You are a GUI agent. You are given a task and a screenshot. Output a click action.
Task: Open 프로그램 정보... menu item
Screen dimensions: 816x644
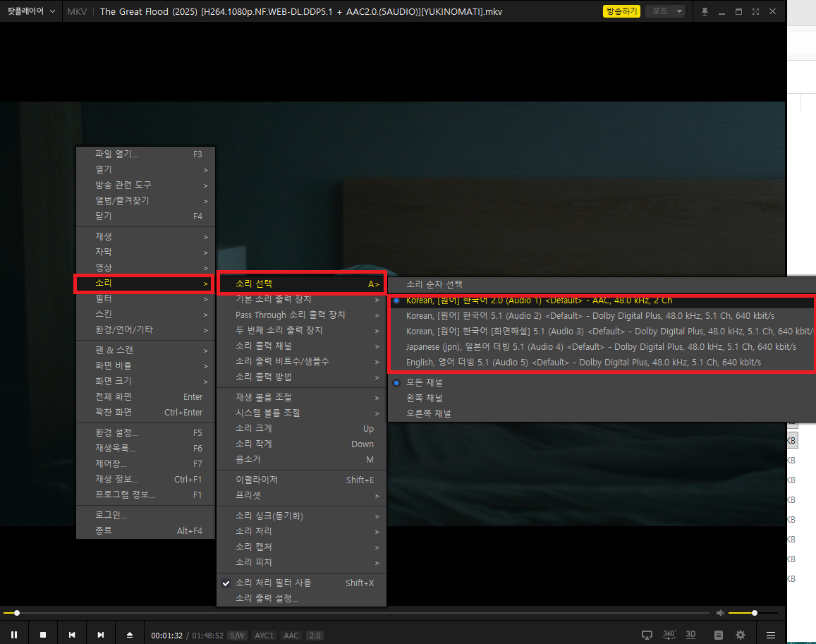tap(146, 495)
